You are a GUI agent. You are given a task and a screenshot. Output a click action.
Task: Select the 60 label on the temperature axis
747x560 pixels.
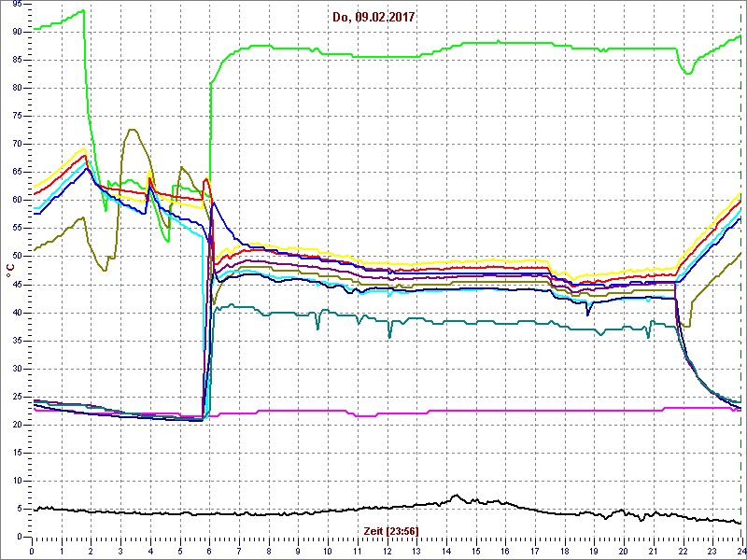tap(16, 200)
